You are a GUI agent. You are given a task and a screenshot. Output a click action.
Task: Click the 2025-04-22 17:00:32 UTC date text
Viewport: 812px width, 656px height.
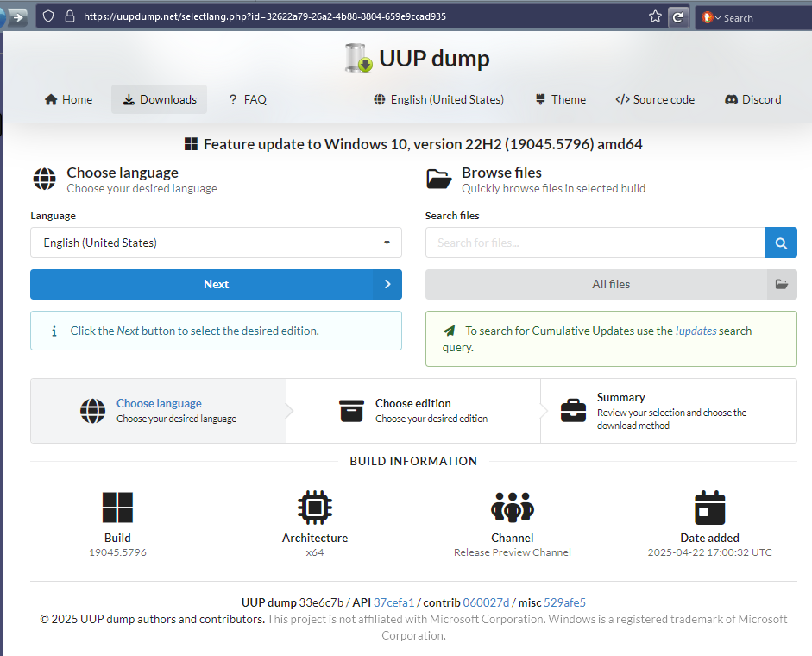(x=709, y=552)
